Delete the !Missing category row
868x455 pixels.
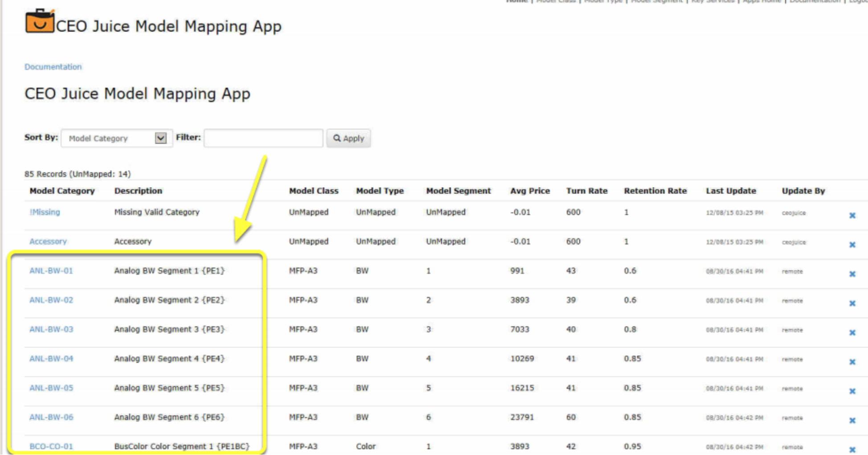point(852,215)
